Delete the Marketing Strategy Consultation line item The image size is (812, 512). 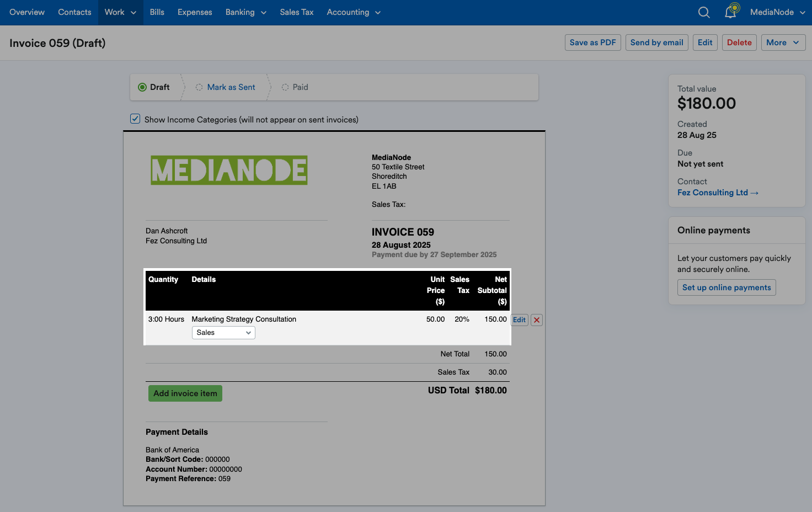pyautogui.click(x=537, y=320)
